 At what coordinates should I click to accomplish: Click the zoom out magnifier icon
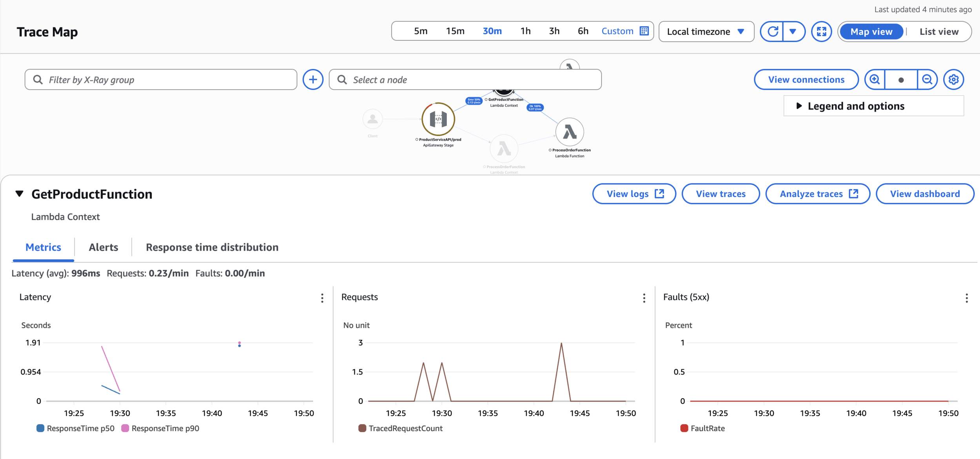click(927, 80)
